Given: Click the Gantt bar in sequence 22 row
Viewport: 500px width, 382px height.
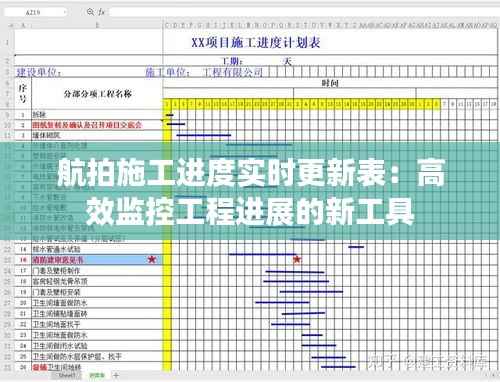Looking at the screenshot, I should coord(291,324).
